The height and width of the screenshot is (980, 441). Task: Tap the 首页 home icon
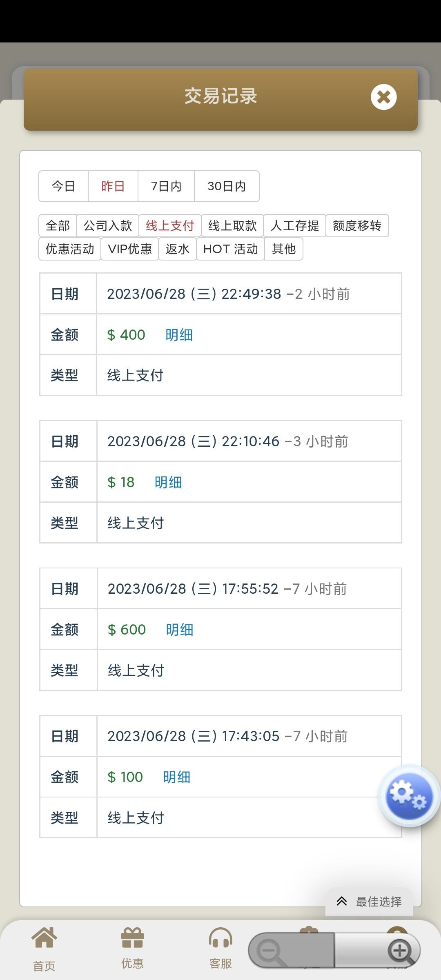tap(44, 939)
